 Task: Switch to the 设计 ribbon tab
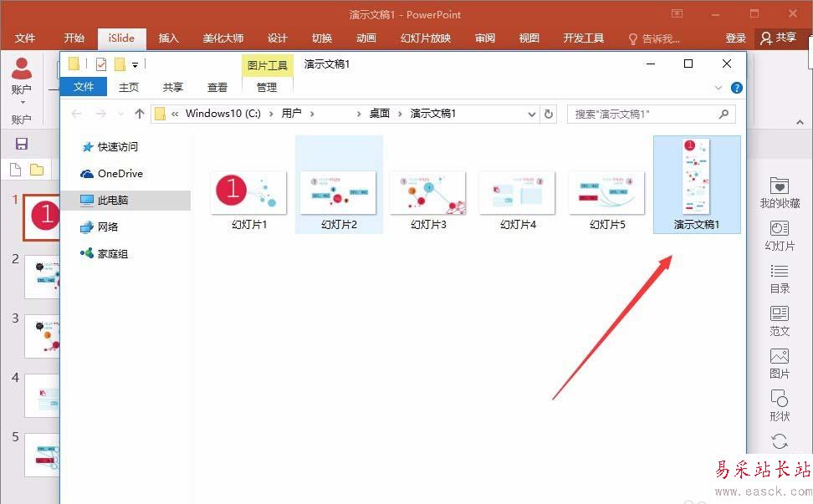[x=277, y=38]
